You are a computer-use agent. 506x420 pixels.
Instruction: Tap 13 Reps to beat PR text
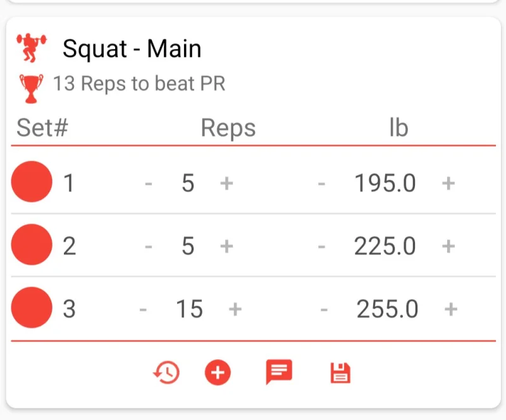click(139, 83)
